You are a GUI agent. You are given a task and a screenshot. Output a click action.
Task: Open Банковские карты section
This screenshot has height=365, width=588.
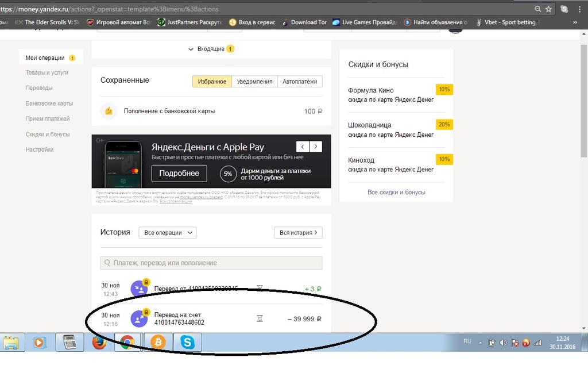click(x=49, y=103)
